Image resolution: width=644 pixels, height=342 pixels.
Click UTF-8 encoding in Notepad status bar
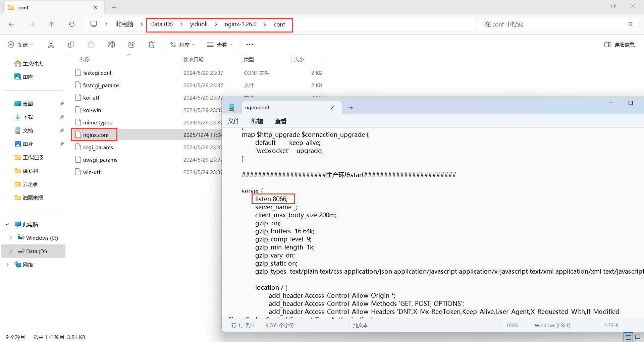[x=612, y=325]
